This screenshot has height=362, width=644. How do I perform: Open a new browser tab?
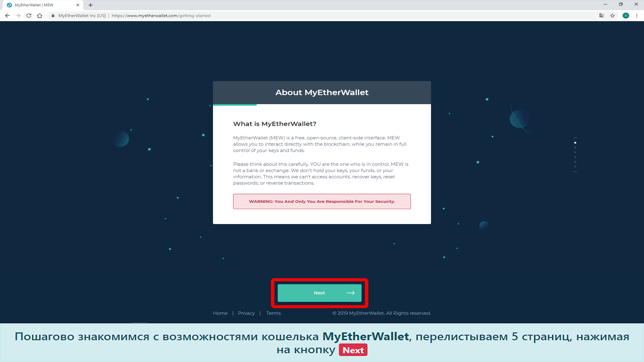(91, 5)
